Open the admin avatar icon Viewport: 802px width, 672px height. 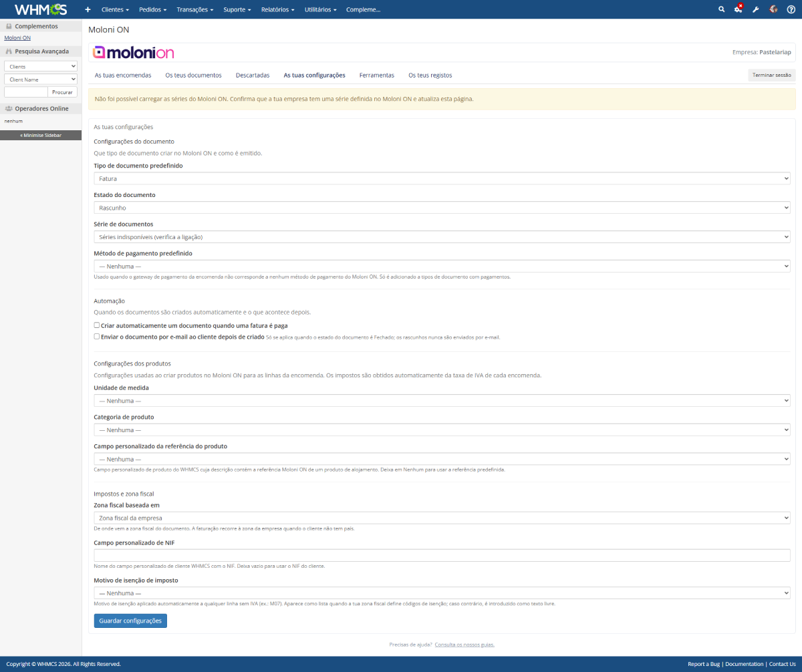pos(773,9)
